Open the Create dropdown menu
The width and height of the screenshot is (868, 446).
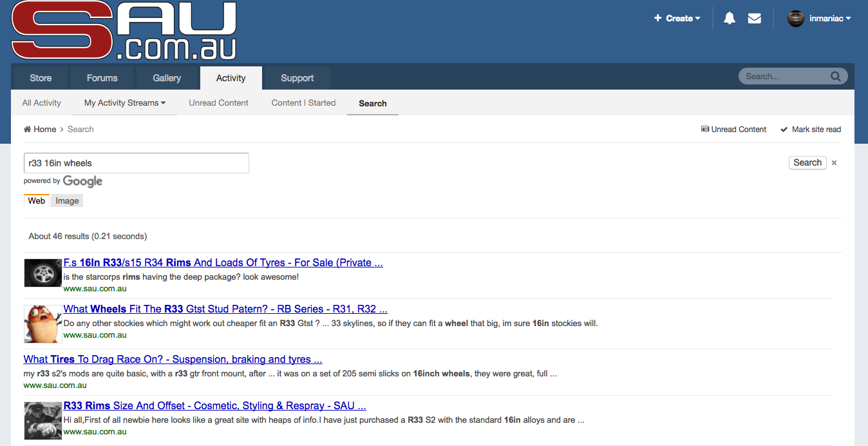(677, 19)
